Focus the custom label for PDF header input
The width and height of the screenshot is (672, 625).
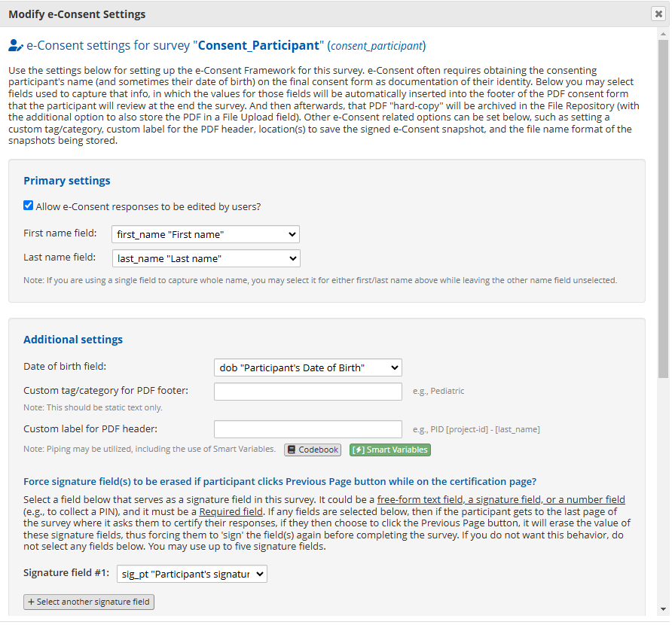click(307, 430)
